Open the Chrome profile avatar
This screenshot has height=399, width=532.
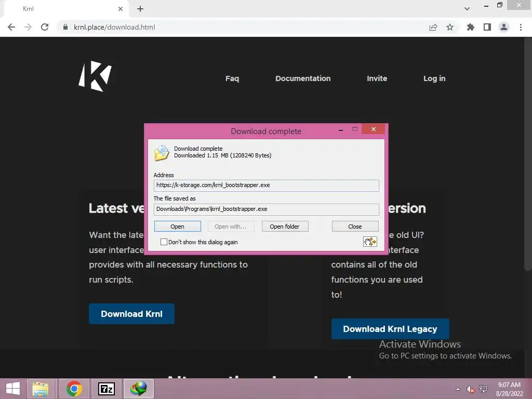pos(504,27)
